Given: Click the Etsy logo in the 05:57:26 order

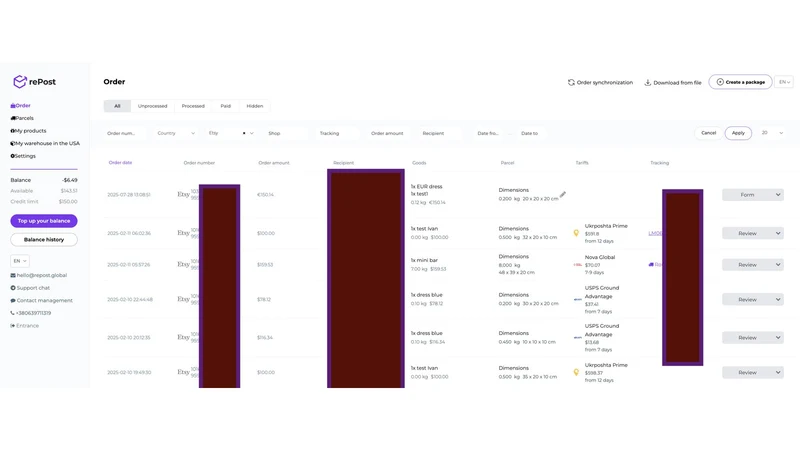Looking at the screenshot, I should tap(183, 264).
